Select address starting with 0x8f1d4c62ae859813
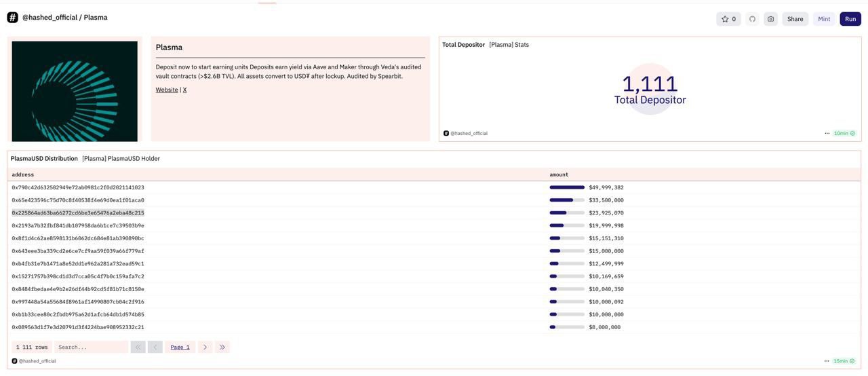The width and height of the screenshot is (868, 376). [x=78, y=238]
